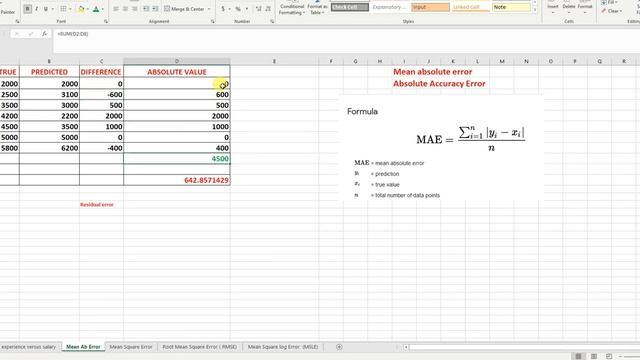Click inside the formula bar
This screenshot has height=360, width=640.
pyautogui.click(x=346, y=40)
